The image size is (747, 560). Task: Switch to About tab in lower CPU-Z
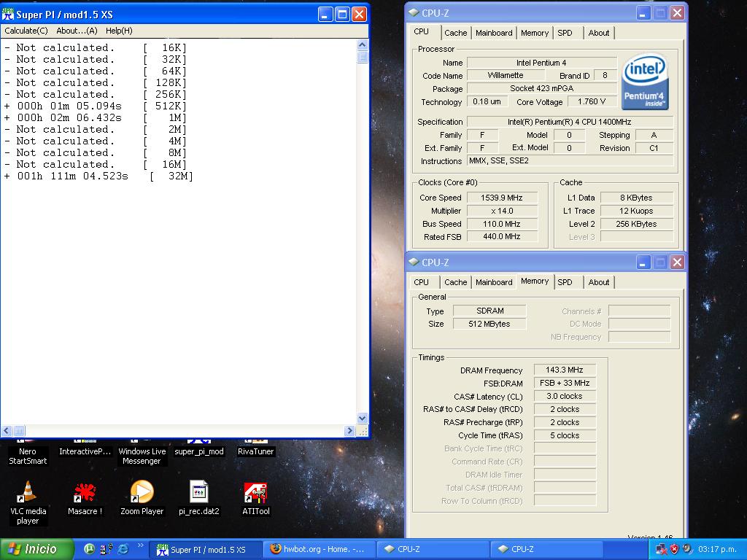click(x=598, y=282)
